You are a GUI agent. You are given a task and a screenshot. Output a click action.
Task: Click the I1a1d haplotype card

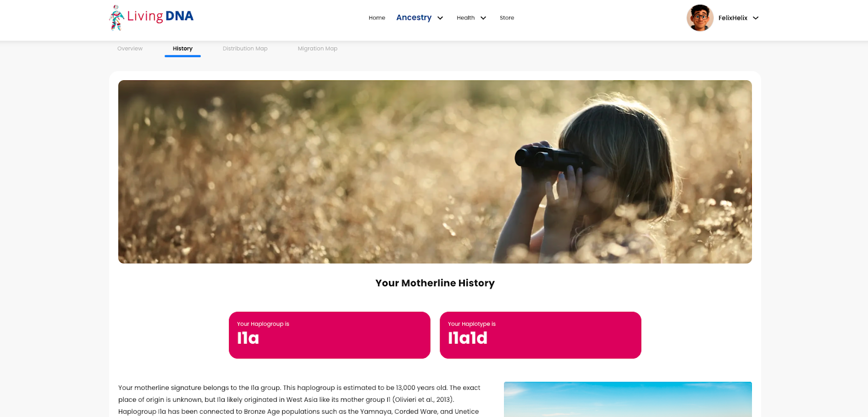pos(540,335)
